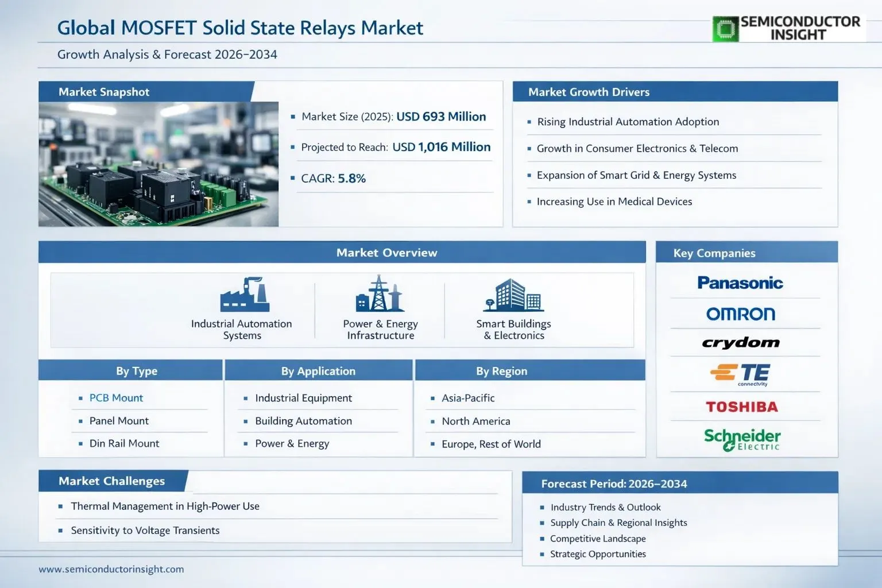Click the Smart Buildings & Electronics label
Screen dimensions: 882x588
(x=513, y=330)
